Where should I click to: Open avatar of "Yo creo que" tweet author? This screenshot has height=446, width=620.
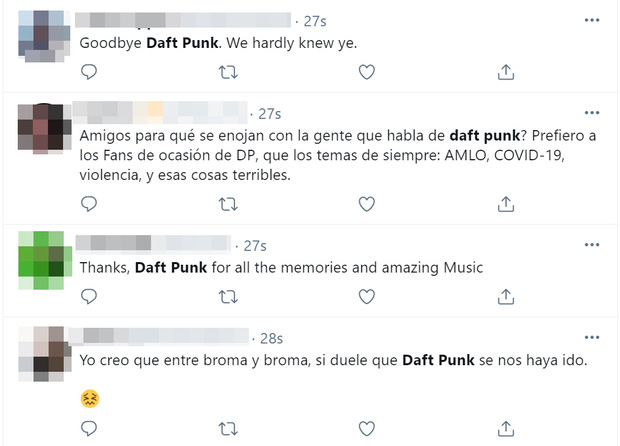point(42,355)
